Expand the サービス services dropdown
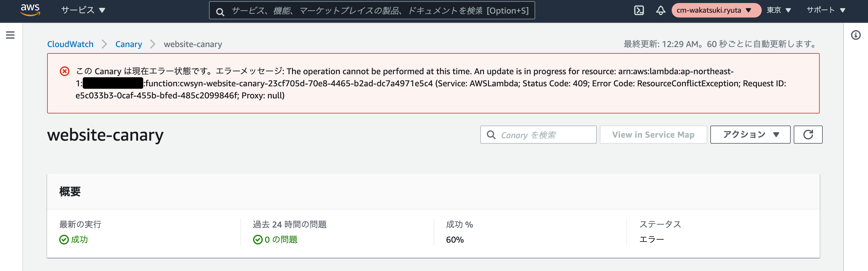This screenshot has height=271, width=868. click(83, 11)
